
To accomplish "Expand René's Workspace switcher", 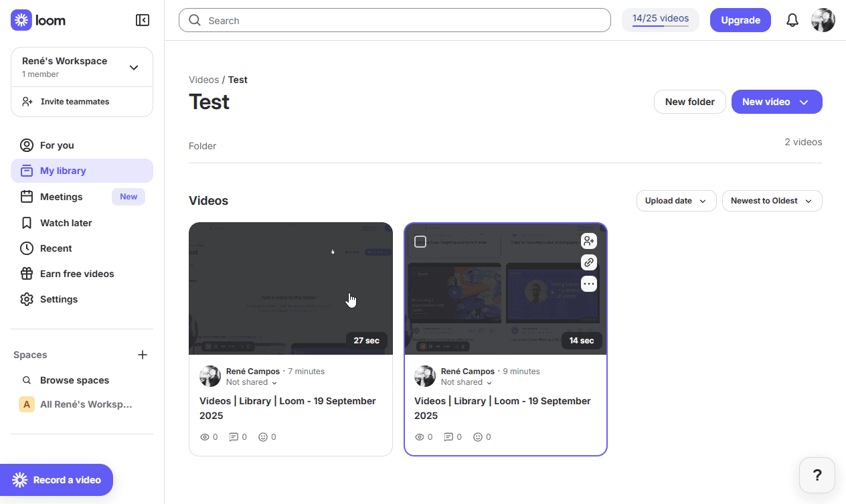I will coord(134,67).
